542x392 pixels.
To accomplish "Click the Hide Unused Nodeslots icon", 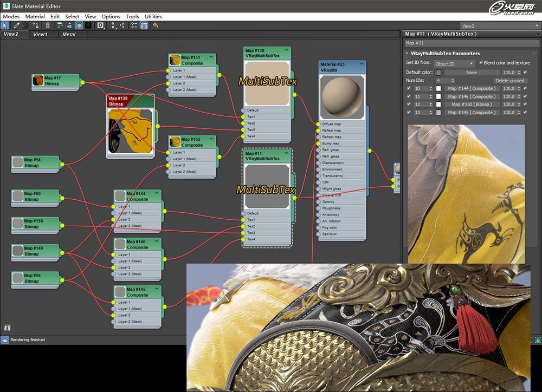I will pyautogui.click(x=69, y=25).
